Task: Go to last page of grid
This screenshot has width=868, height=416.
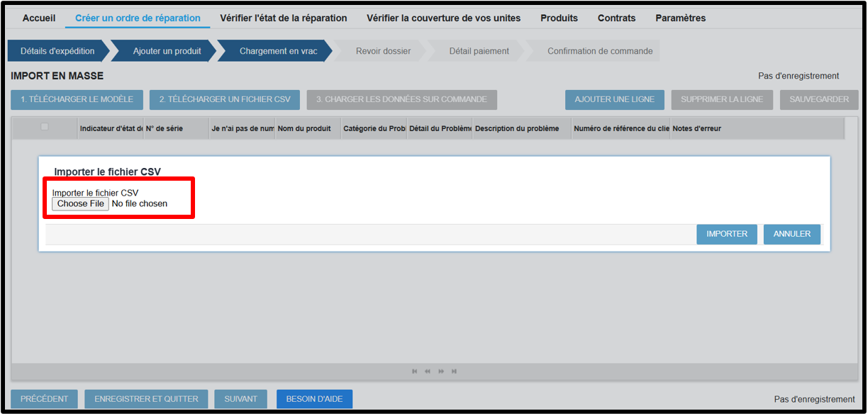Action: pos(454,371)
